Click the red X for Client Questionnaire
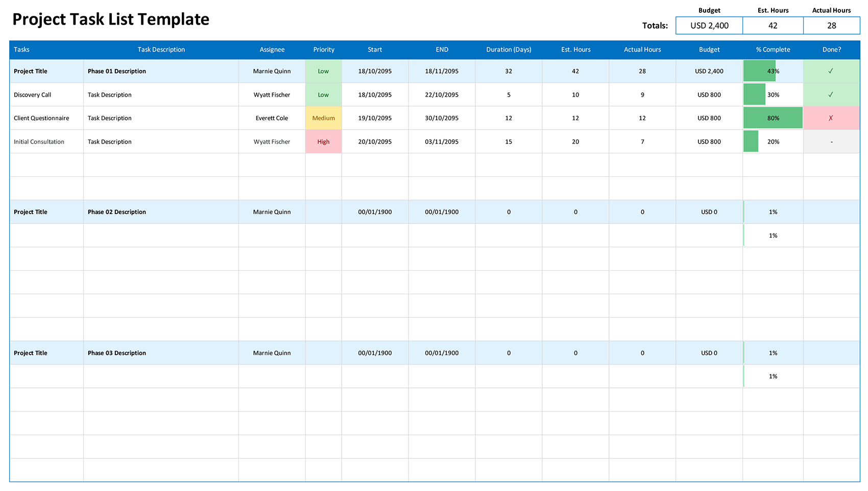The image size is (868, 491). click(x=831, y=118)
